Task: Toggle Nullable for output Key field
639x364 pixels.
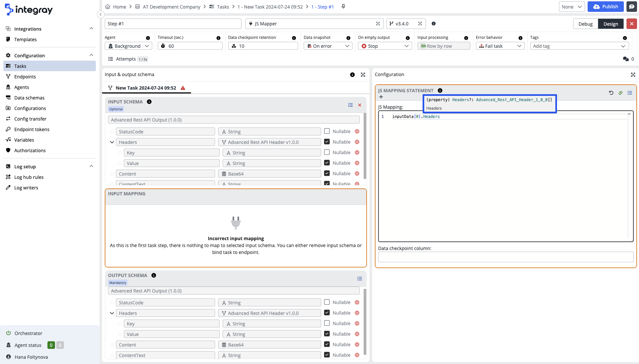Action: (x=327, y=323)
